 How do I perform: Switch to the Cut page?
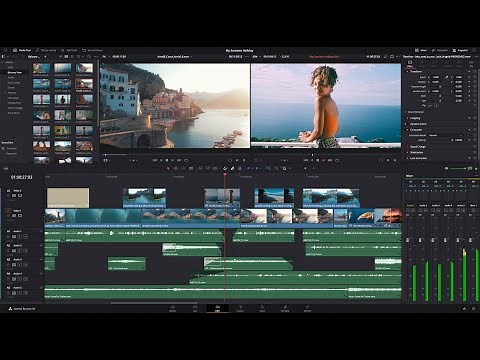195,309
